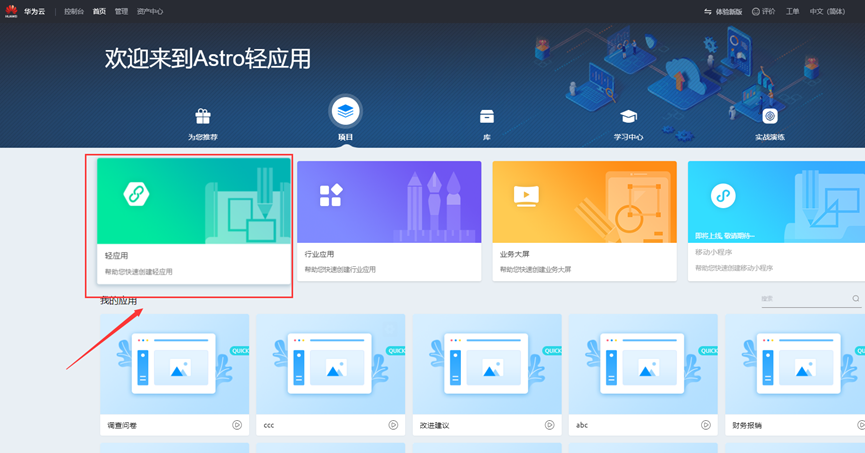Open the 评价 feedback link

pyautogui.click(x=768, y=12)
